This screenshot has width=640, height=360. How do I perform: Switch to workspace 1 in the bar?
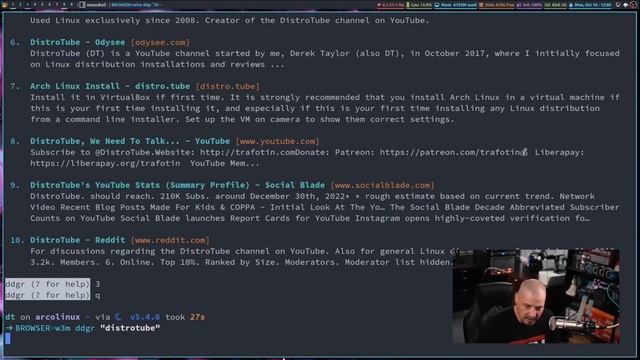coord(13,5)
